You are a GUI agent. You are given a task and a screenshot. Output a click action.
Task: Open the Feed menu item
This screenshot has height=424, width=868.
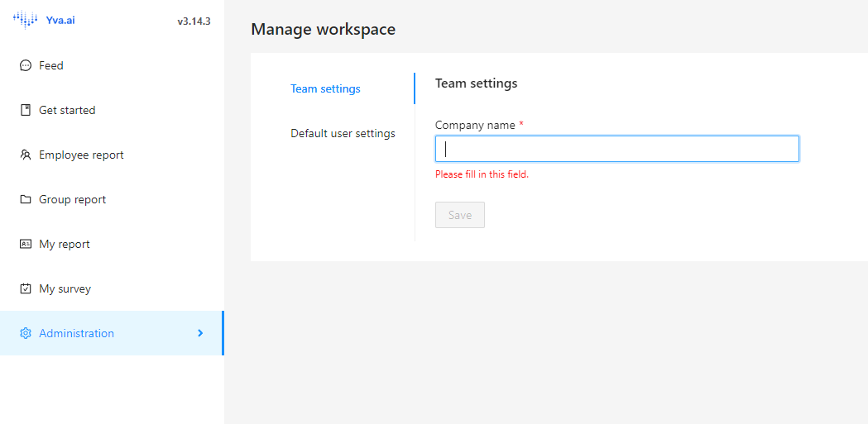tap(111, 66)
